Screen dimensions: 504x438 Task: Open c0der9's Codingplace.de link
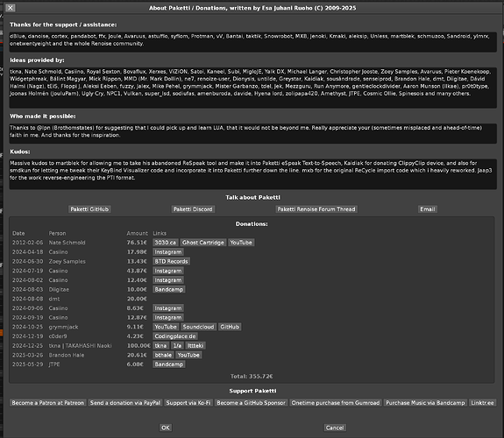click(175, 336)
